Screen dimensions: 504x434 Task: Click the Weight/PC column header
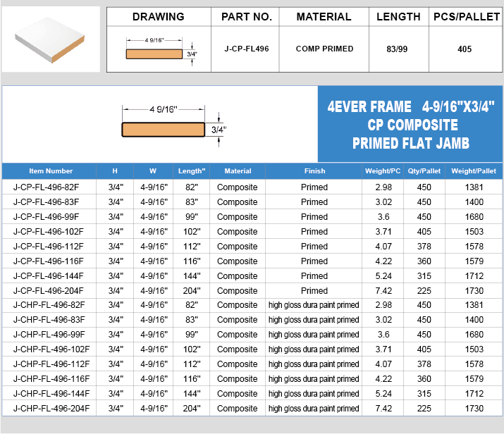(383, 171)
